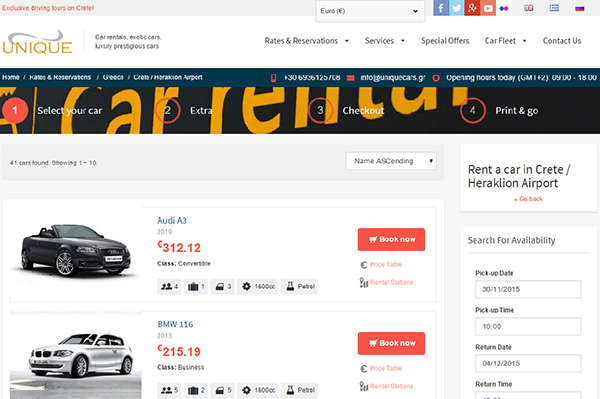600x399 pixels.
Task: Click the BMW 116 fuel type icon
Action: coord(290,390)
